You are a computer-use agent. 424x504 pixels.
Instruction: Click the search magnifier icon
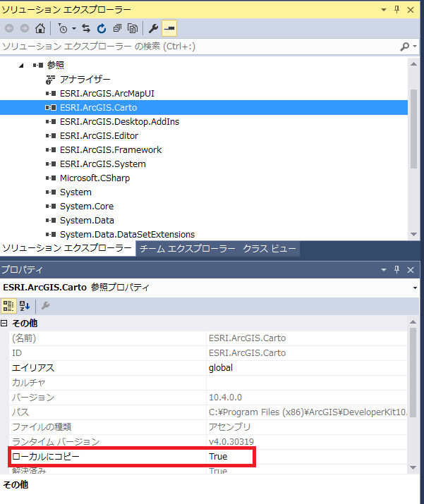[x=404, y=47]
